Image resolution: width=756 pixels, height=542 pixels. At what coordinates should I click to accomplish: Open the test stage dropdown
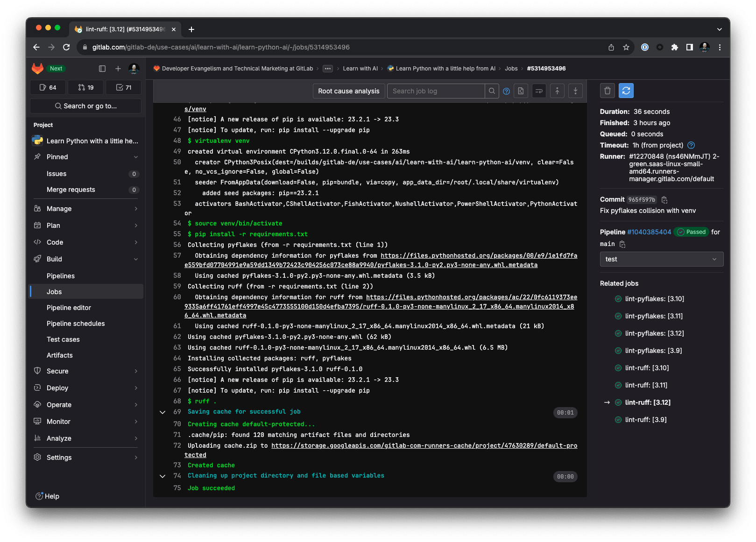tap(662, 259)
